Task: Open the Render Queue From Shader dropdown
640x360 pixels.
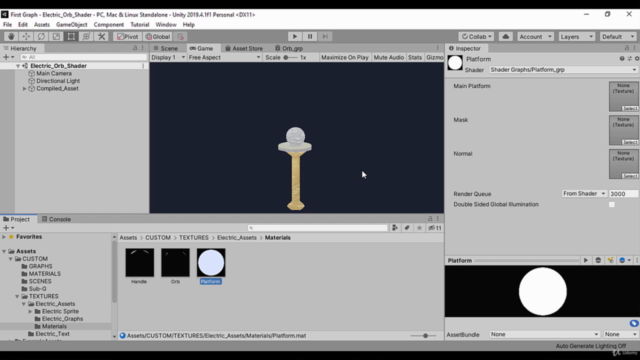Action: pyautogui.click(x=584, y=194)
